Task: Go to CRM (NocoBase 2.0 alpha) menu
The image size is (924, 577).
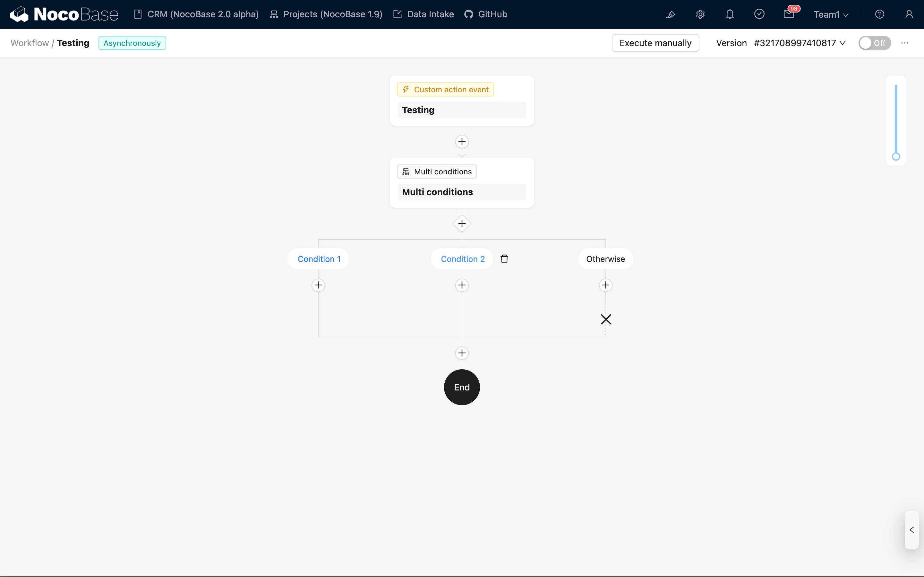Action: click(196, 14)
